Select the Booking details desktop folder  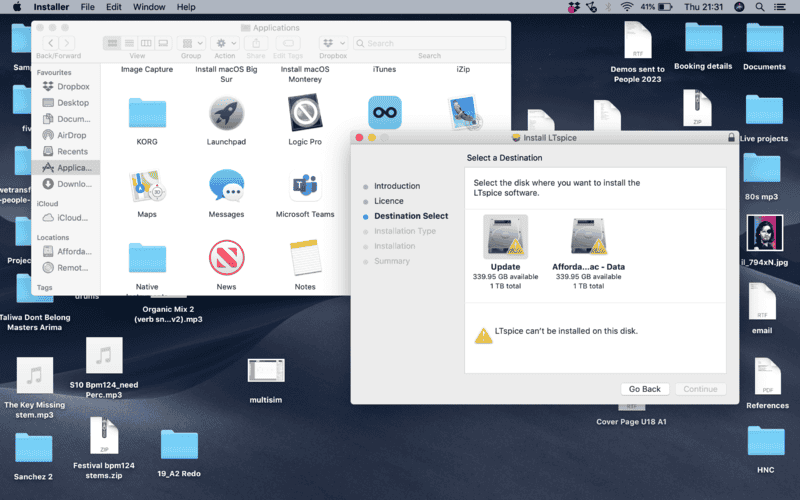(x=703, y=37)
